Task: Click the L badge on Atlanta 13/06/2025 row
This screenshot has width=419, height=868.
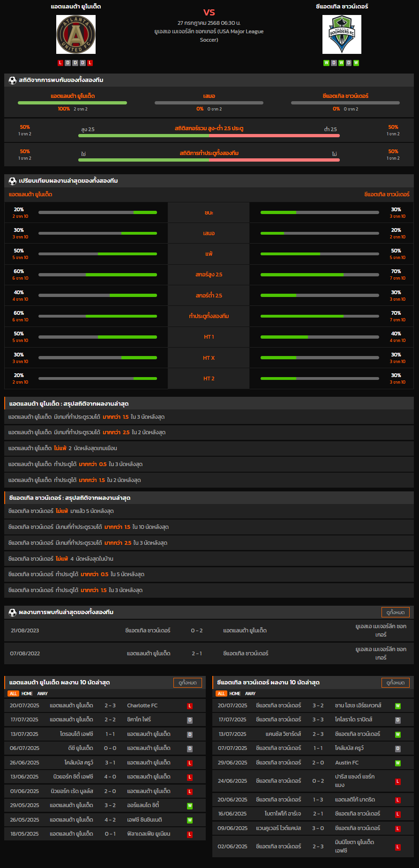Action: point(190,777)
